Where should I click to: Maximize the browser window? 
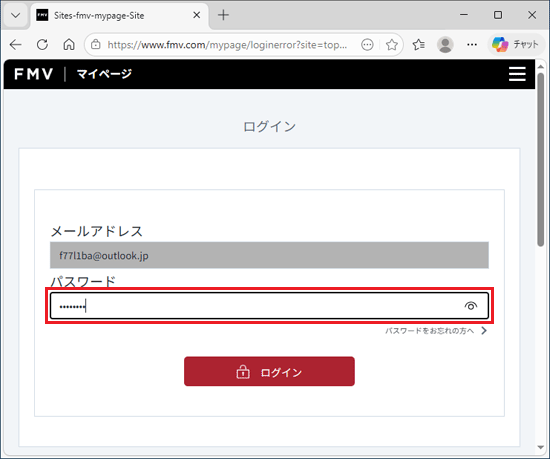pos(498,15)
